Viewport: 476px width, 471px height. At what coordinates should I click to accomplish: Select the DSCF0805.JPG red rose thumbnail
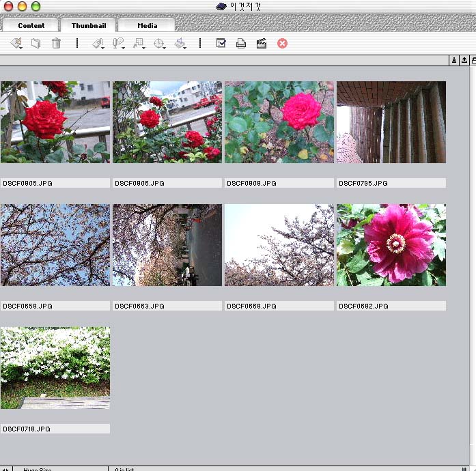[x=55, y=122]
